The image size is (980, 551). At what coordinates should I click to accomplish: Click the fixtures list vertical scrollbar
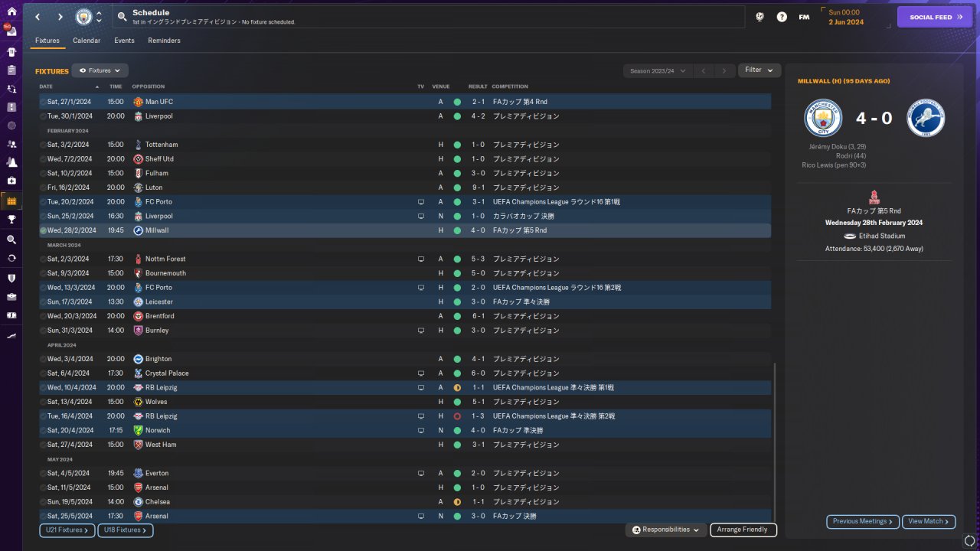(x=775, y=442)
